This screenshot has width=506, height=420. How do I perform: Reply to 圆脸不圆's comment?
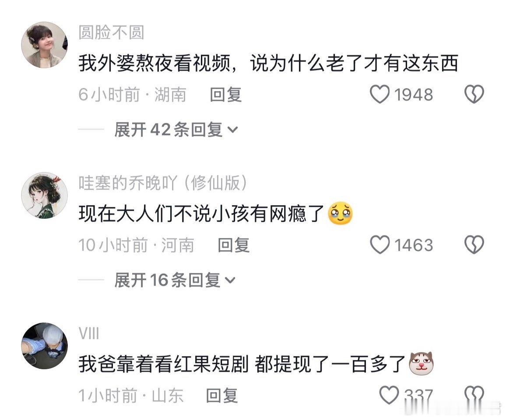[x=225, y=94]
